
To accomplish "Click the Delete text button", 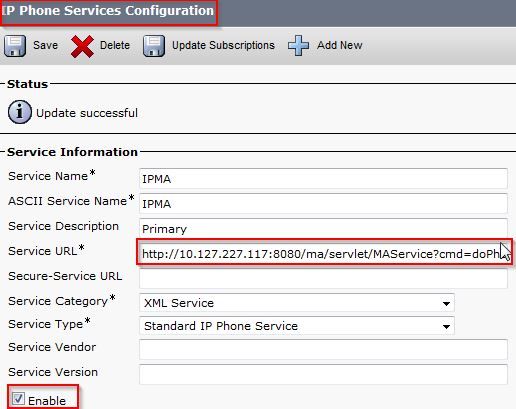I will [x=115, y=45].
